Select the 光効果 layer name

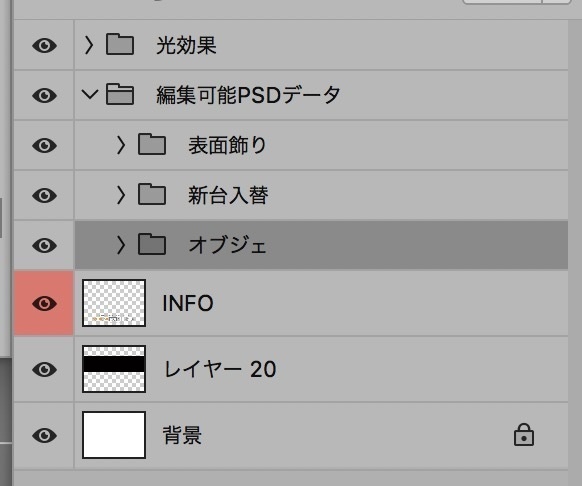[186, 46]
